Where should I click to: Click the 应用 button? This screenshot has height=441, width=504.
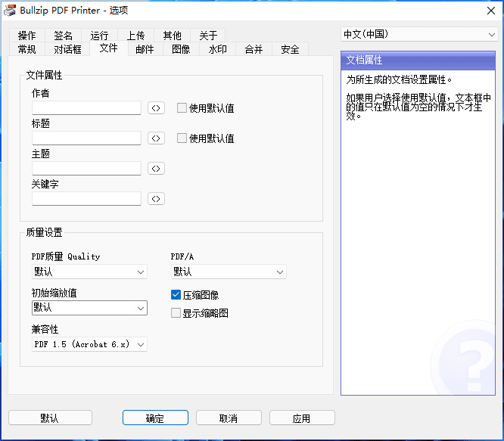(x=302, y=418)
